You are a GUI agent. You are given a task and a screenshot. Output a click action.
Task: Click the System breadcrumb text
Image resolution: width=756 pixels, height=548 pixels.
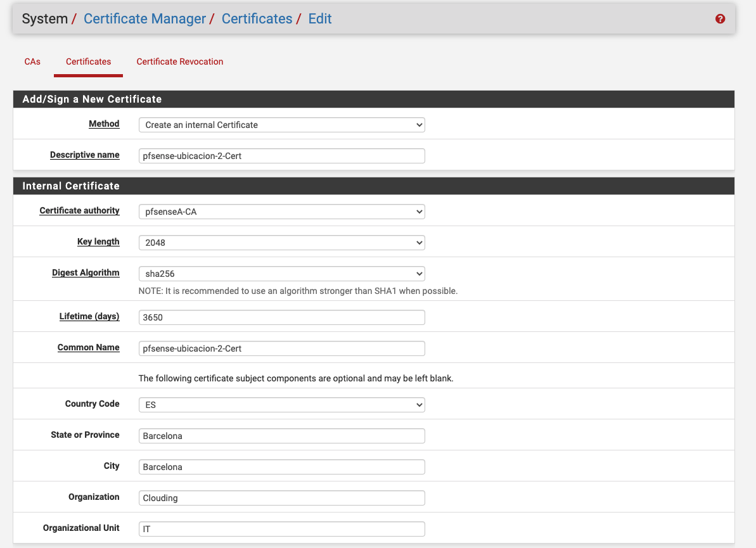click(x=45, y=19)
